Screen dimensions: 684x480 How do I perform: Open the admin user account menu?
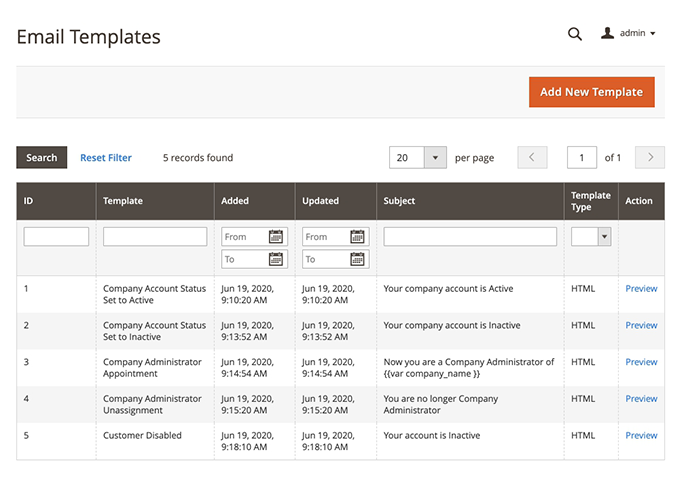[x=629, y=34]
